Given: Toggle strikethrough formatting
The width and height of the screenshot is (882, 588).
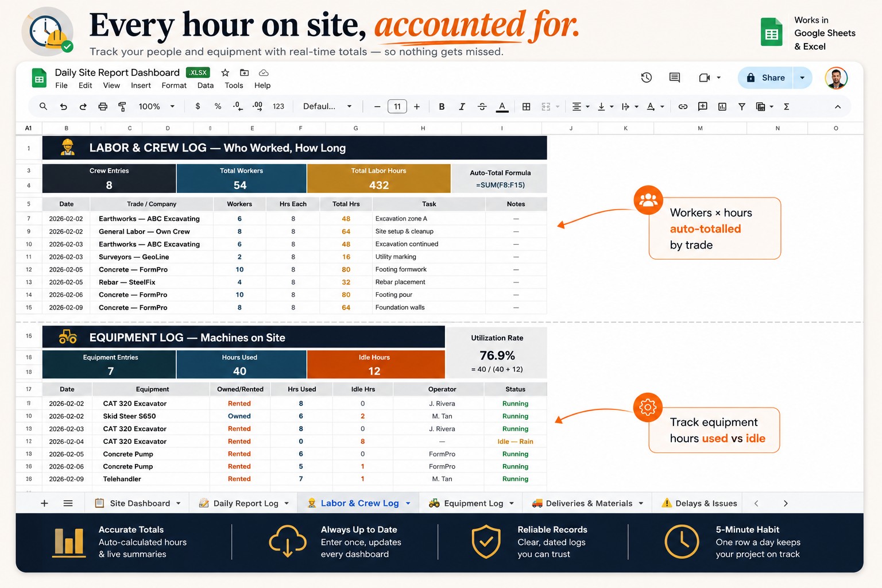Looking at the screenshot, I should [x=482, y=106].
